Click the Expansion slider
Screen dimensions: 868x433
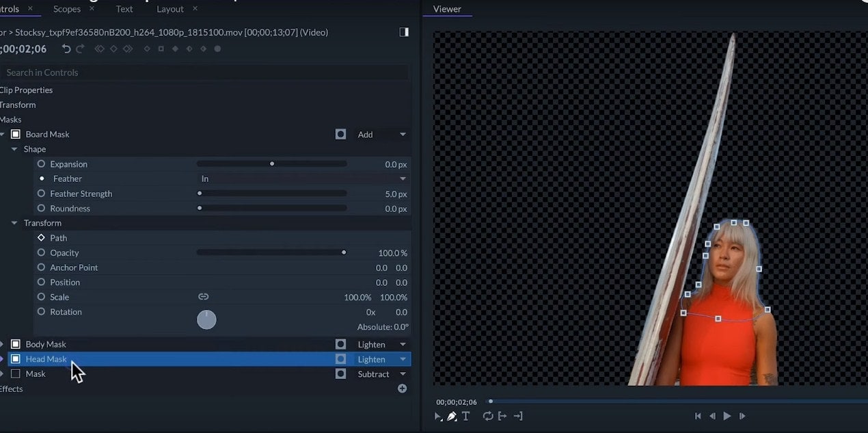[272, 164]
